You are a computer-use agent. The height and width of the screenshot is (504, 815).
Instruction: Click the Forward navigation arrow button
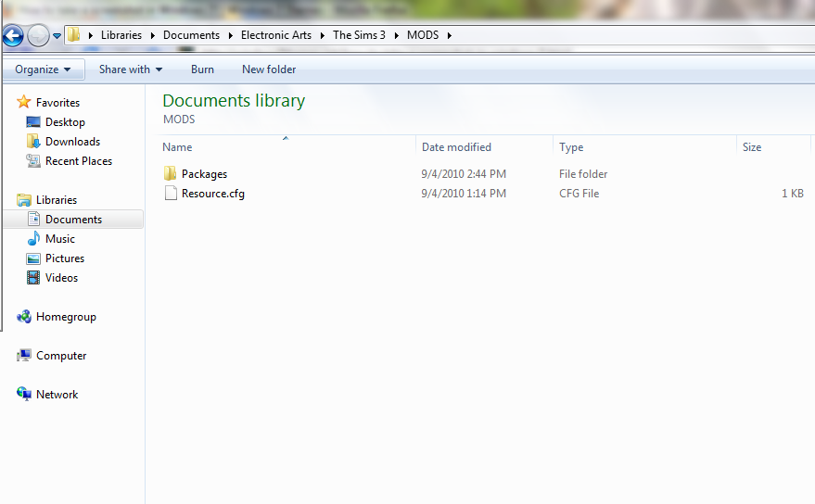(38, 36)
